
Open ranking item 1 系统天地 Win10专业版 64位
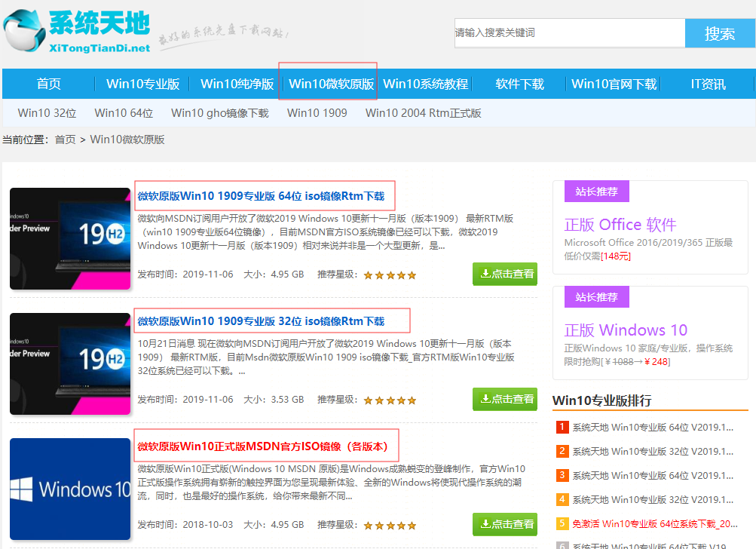(x=653, y=428)
